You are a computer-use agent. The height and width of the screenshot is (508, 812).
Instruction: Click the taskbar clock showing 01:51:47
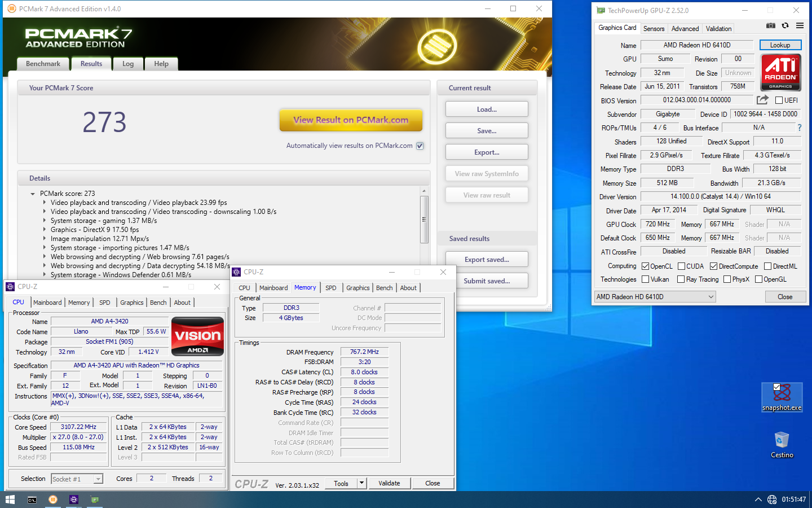coord(793,500)
